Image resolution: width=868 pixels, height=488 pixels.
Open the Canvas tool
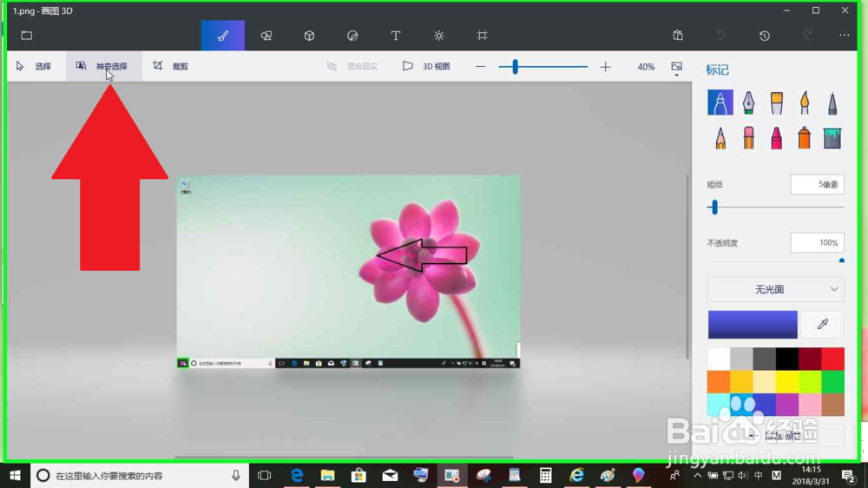coord(482,36)
